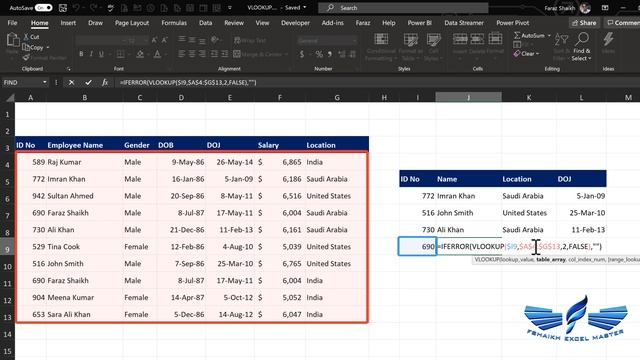Open Format as Table gallery
This screenshot has height=360, width=640.
410,47
